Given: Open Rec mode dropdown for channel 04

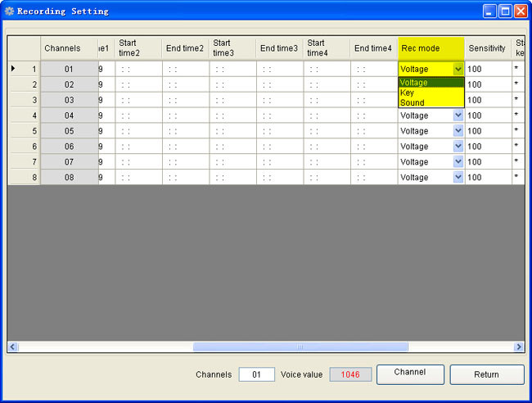Looking at the screenshot, I should coord(458,115).
